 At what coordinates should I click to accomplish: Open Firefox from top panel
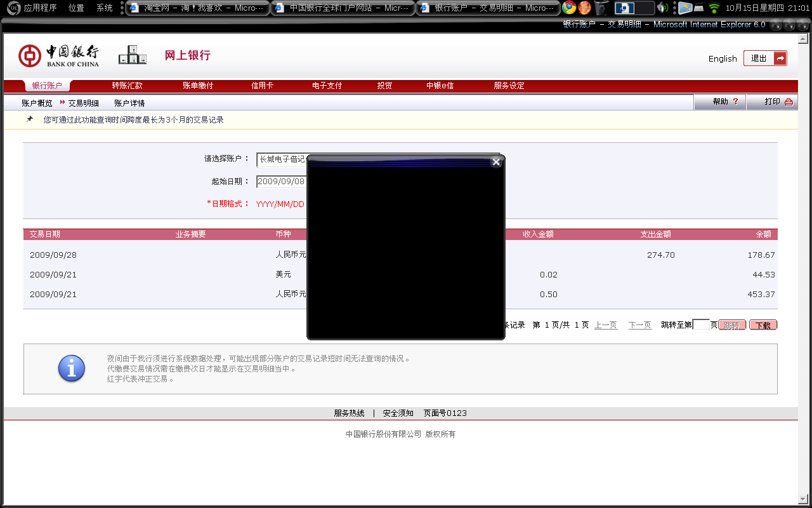pyautogui.click(x=584, y=8)
